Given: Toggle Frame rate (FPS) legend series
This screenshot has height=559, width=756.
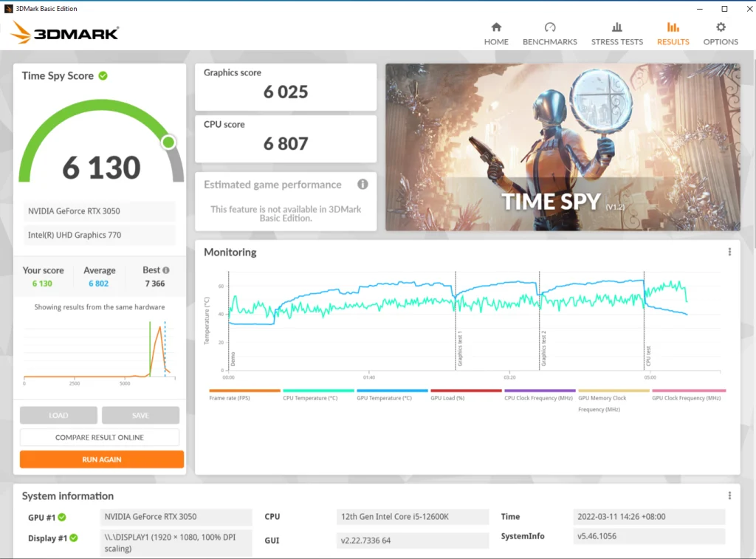Looking at the screenshot, I should click(x=244, y=395).
